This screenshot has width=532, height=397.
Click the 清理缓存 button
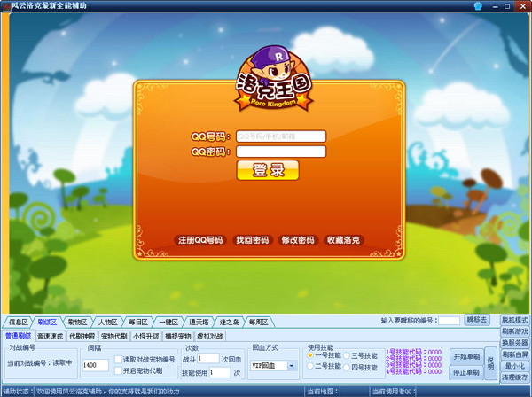514,377
